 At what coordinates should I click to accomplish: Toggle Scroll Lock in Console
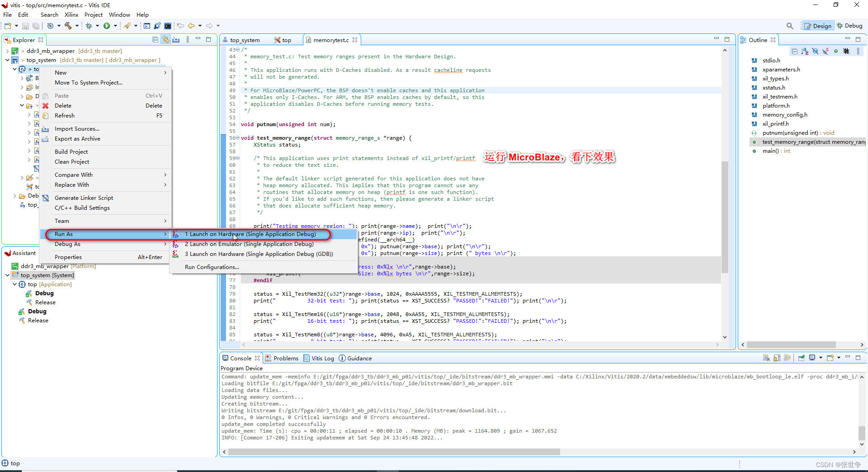point(777,358)
